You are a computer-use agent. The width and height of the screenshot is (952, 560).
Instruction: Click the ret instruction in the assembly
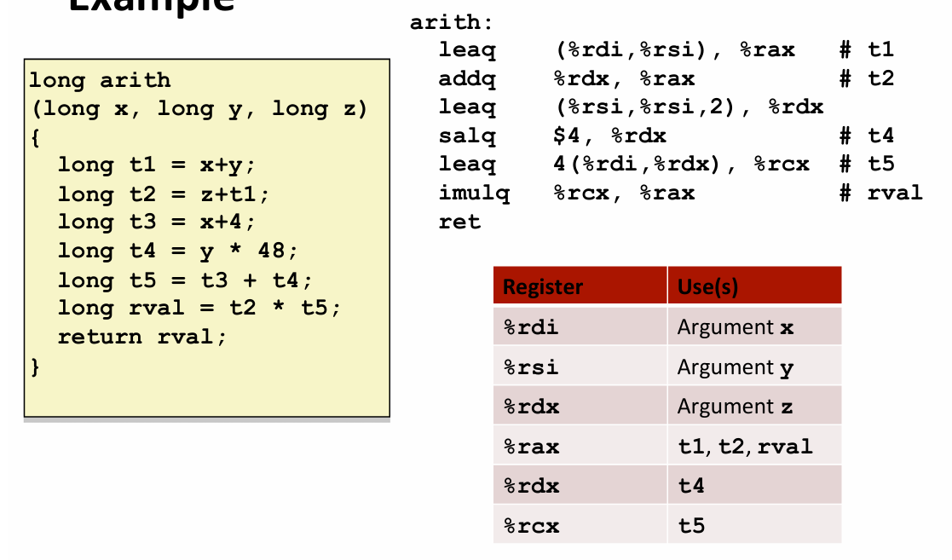[x=459, y=222]
